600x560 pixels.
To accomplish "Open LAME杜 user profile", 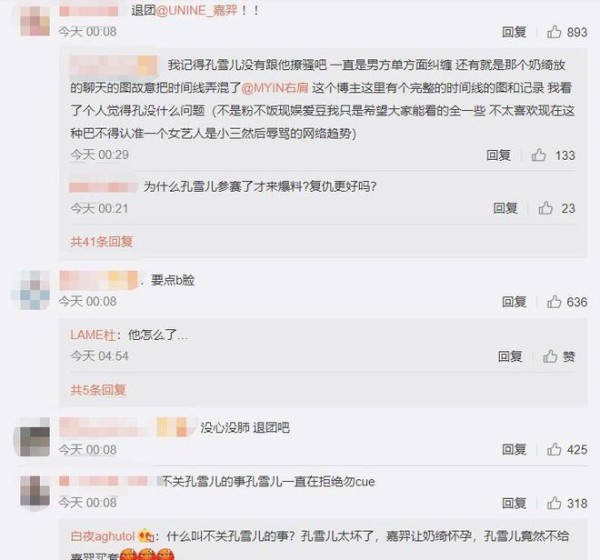I will click(x=93, y=335).
